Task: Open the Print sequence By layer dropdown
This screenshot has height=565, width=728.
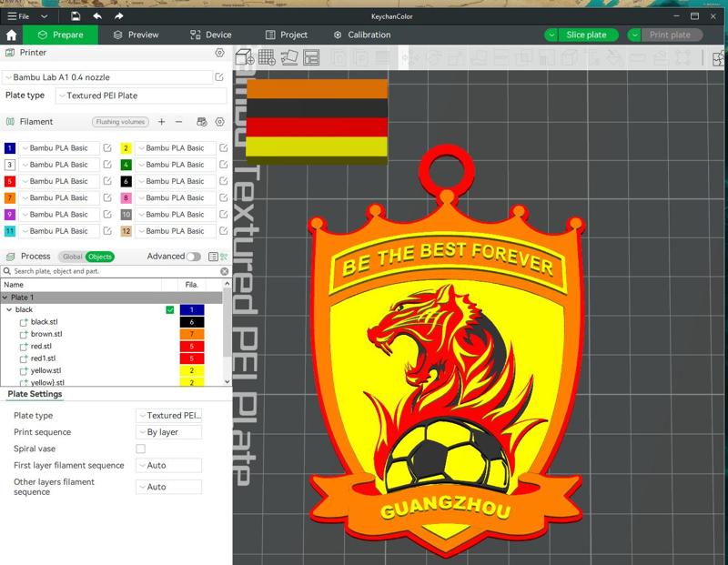Action: click(168, 432)
